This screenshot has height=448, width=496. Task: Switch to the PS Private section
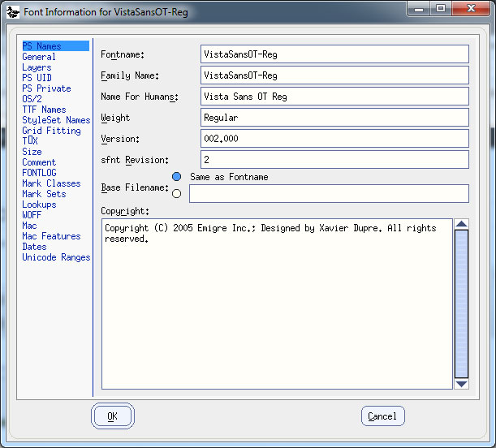[46, 88]
